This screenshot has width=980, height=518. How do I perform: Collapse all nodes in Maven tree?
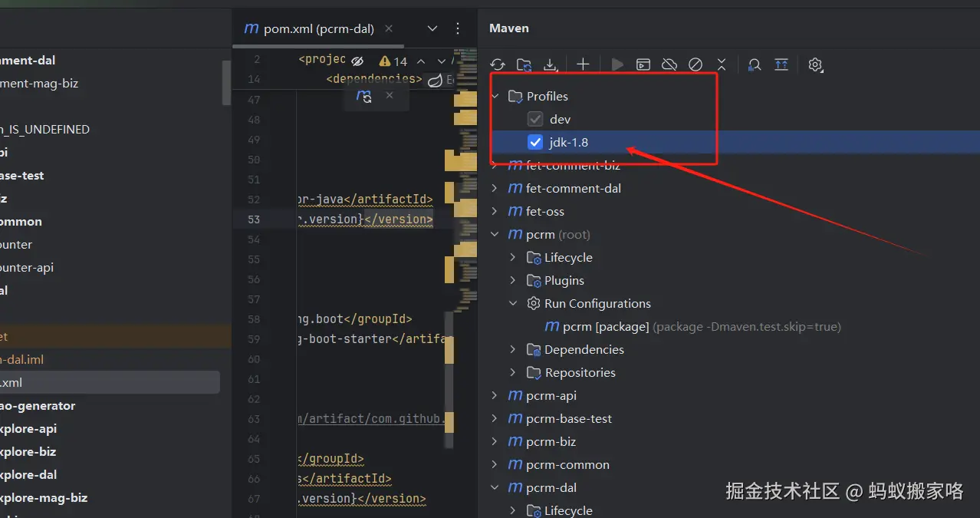click(722, 64)
